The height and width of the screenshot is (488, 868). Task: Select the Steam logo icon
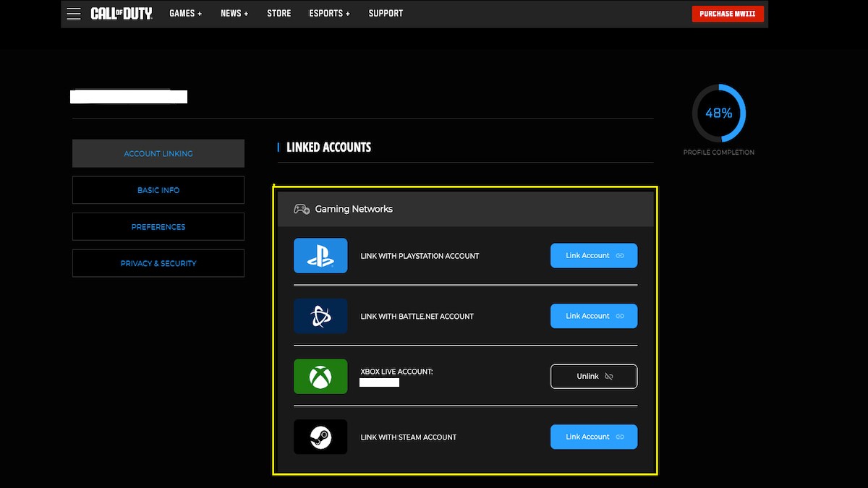click(320, 437)
